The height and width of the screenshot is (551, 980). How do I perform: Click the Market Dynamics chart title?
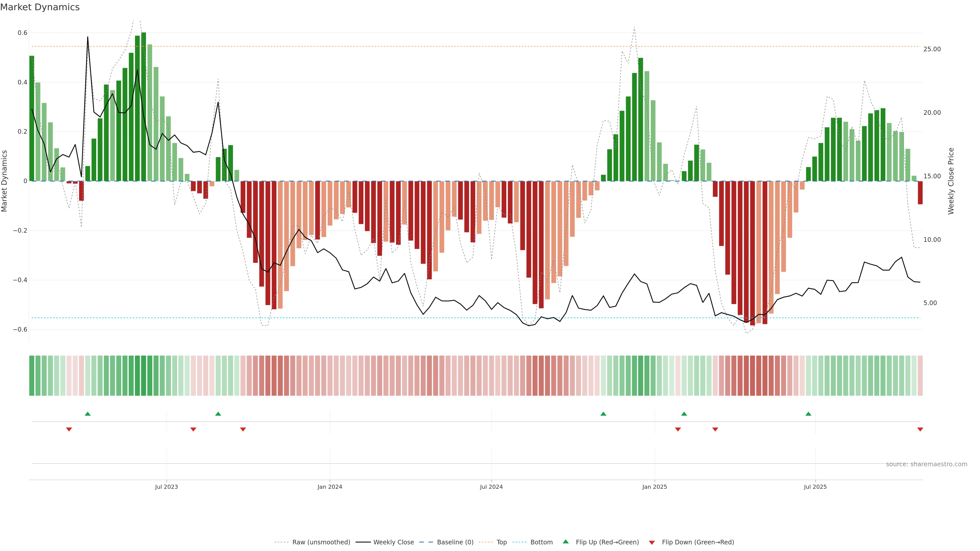point(40,7)
